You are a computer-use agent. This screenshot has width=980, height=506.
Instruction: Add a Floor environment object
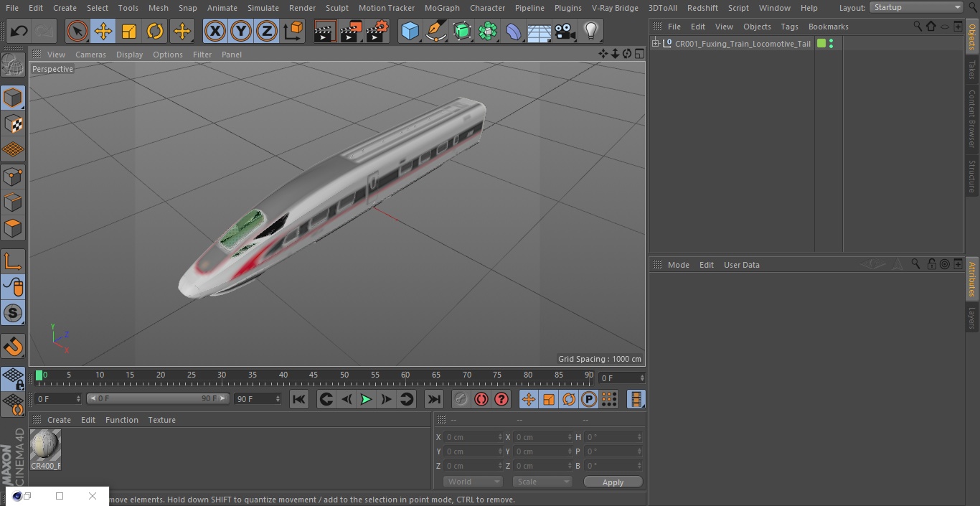540,31
